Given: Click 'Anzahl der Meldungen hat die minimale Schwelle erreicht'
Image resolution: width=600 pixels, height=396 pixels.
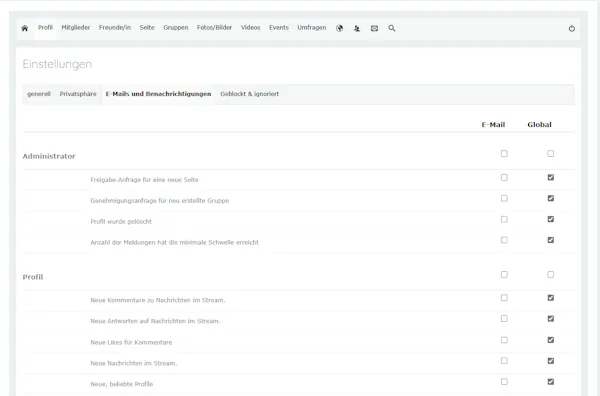Looking at the screenshot, I should 174,243.
